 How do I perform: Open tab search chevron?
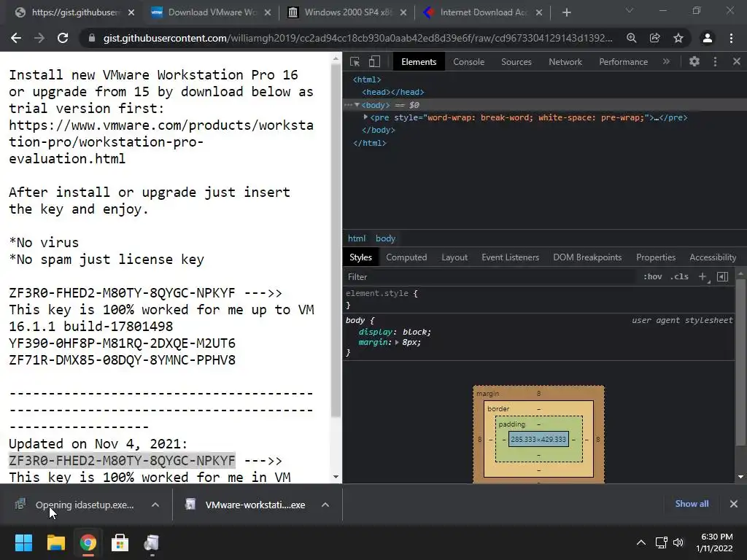point(630,10)
